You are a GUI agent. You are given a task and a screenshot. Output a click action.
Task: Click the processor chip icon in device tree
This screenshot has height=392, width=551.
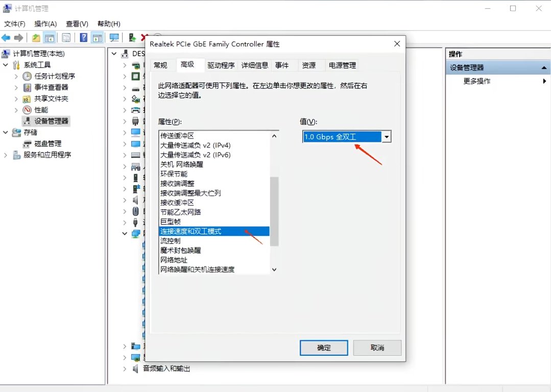[x=136, y=76]
